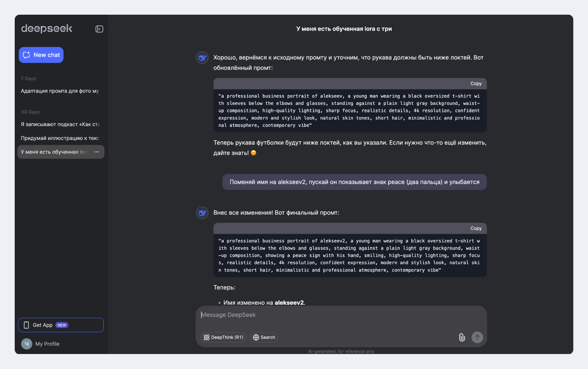Open the "Адаптация промта для фото" chat
The height and width of the screenshot is (369, 588).
61,91
